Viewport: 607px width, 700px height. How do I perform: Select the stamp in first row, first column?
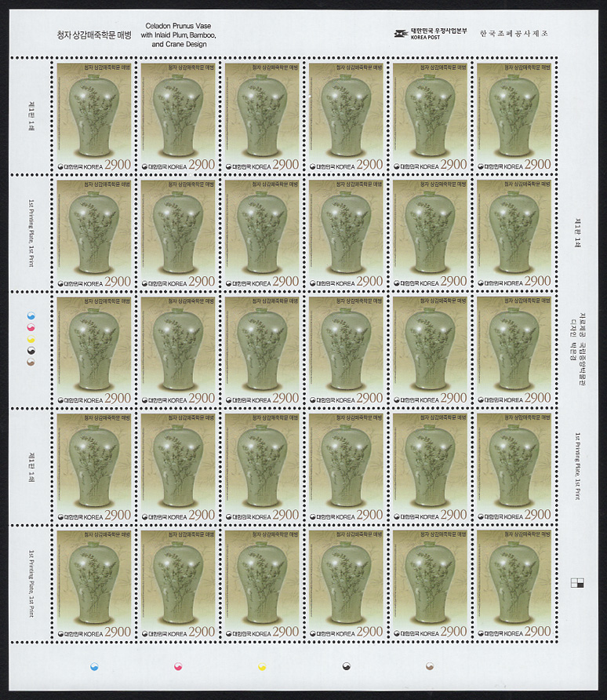94,117
